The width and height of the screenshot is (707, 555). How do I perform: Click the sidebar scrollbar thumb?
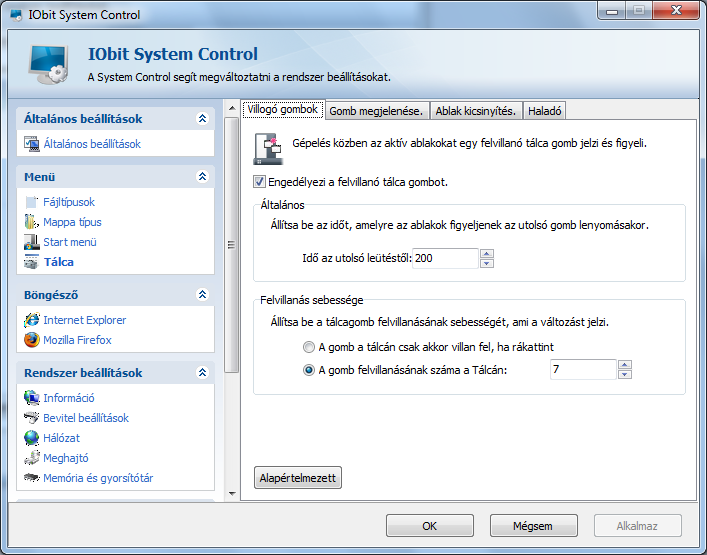coord(231,245)
